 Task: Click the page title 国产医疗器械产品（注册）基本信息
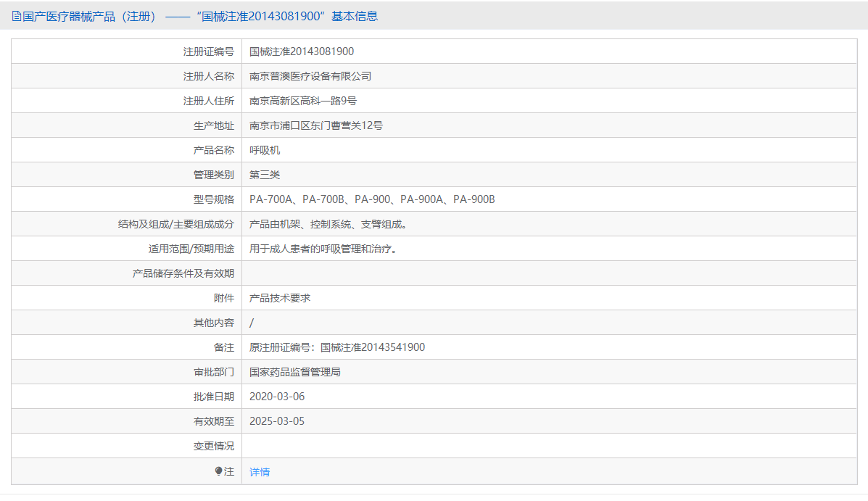point(200,17)
